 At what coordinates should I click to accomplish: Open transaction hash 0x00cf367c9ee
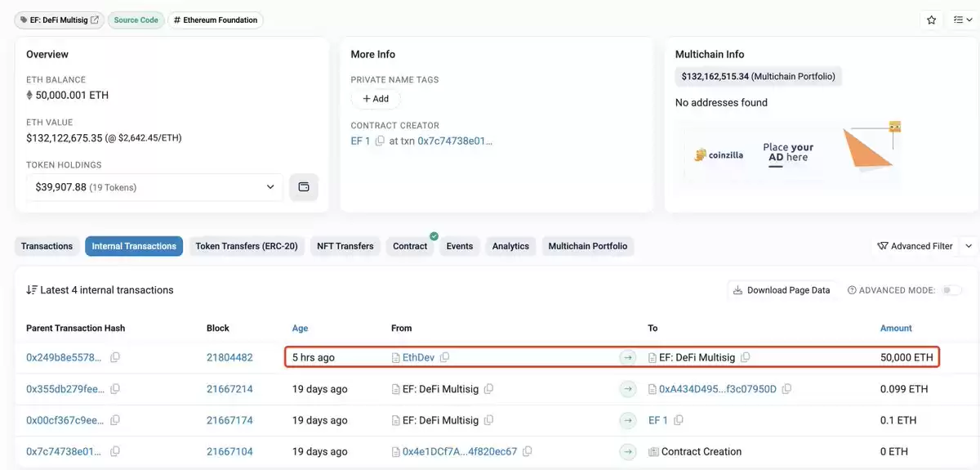pos(65,420)
